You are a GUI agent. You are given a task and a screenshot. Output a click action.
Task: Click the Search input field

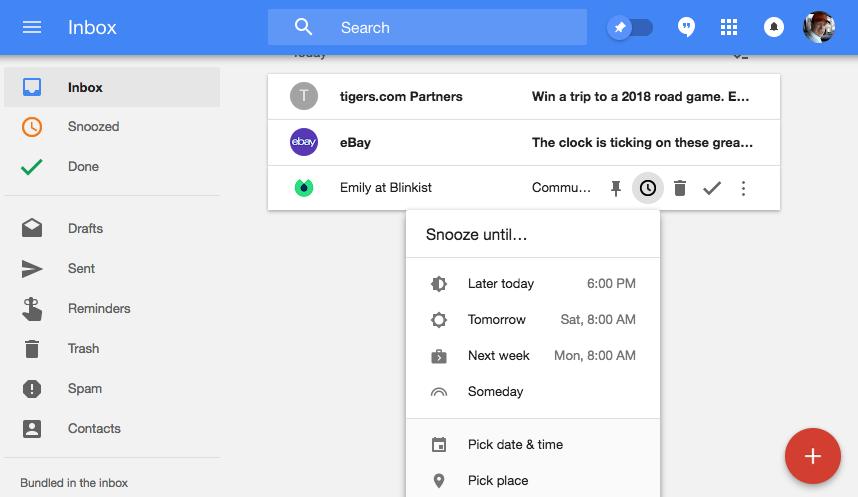coord(427,27)
